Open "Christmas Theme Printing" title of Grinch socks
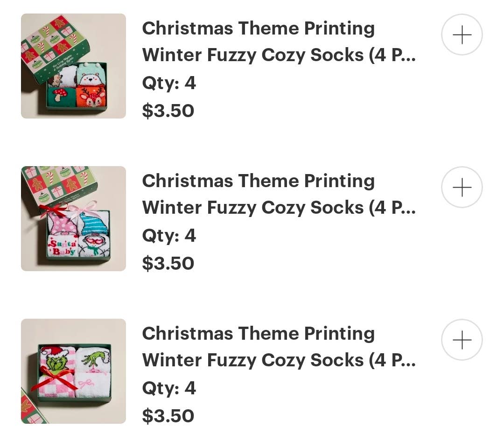The image size is (504, 448). click(x=258, y=334)
